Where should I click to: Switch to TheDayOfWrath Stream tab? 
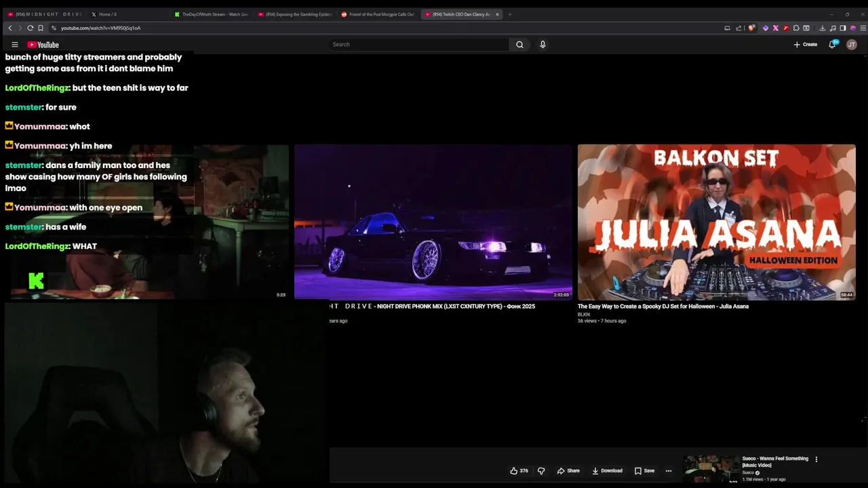tap(211, 14)
